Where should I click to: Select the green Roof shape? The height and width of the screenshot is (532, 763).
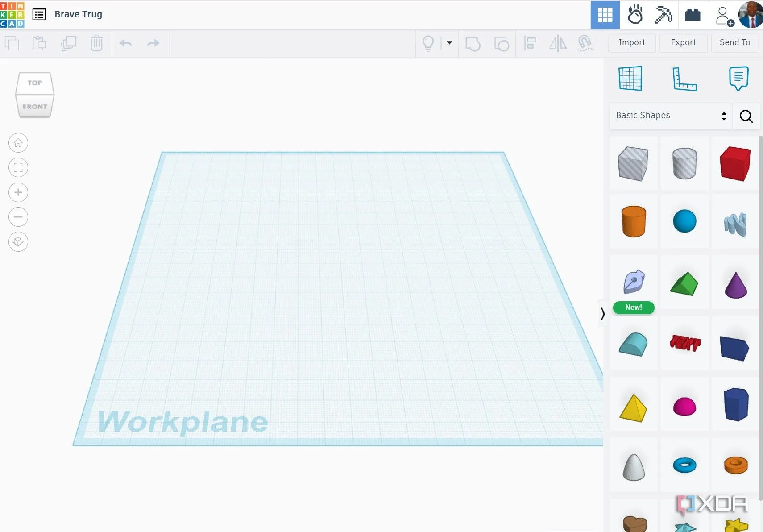click(684, 284)
